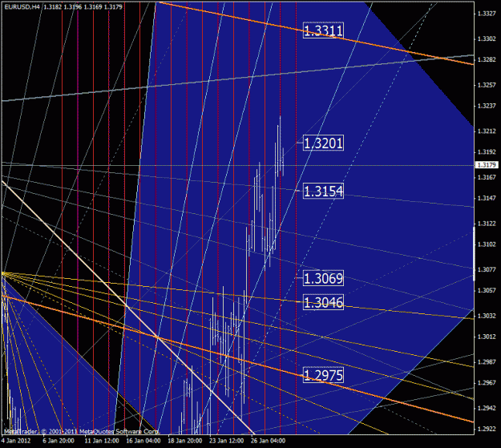Click the 23 Jan 12:00 time label
501x448 pixels.
coord(226,441)
